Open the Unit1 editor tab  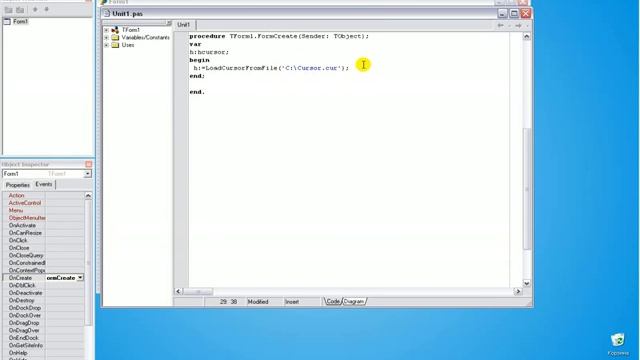click(183, 24)
